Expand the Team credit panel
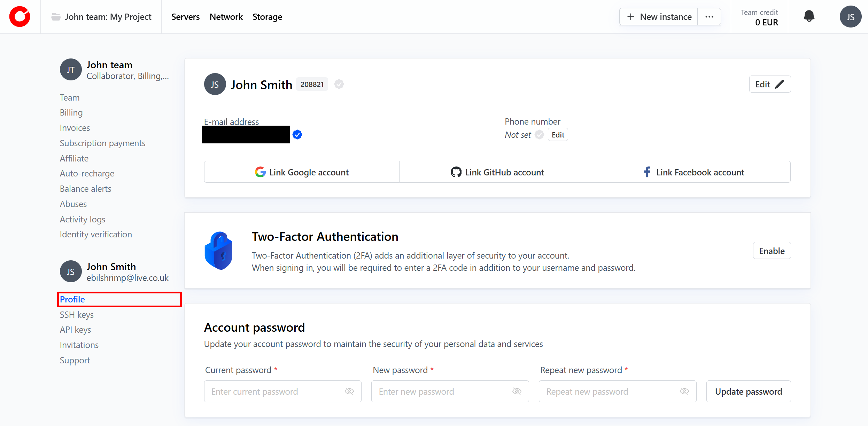Viewport: 868px width, 426px height. pyautogui.click(x=759, y=17)
